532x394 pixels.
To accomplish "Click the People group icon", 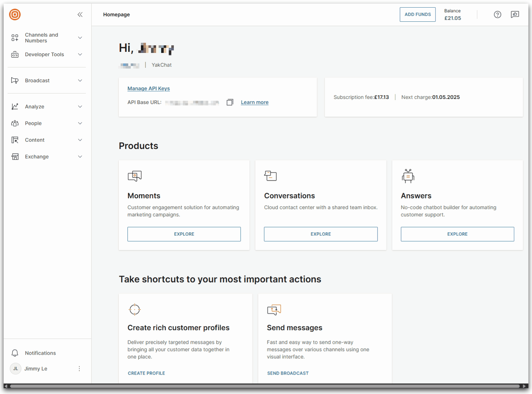I will point(15,123).
